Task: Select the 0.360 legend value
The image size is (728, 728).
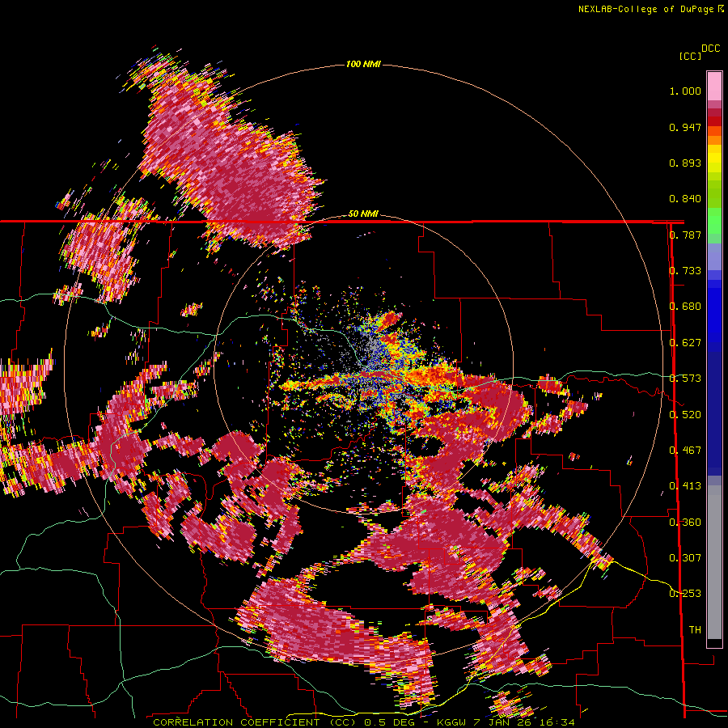Action: coord(685,523)
